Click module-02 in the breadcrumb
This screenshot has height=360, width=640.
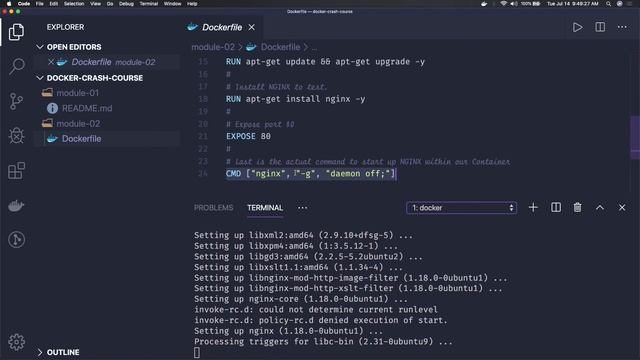pos(213,47)
